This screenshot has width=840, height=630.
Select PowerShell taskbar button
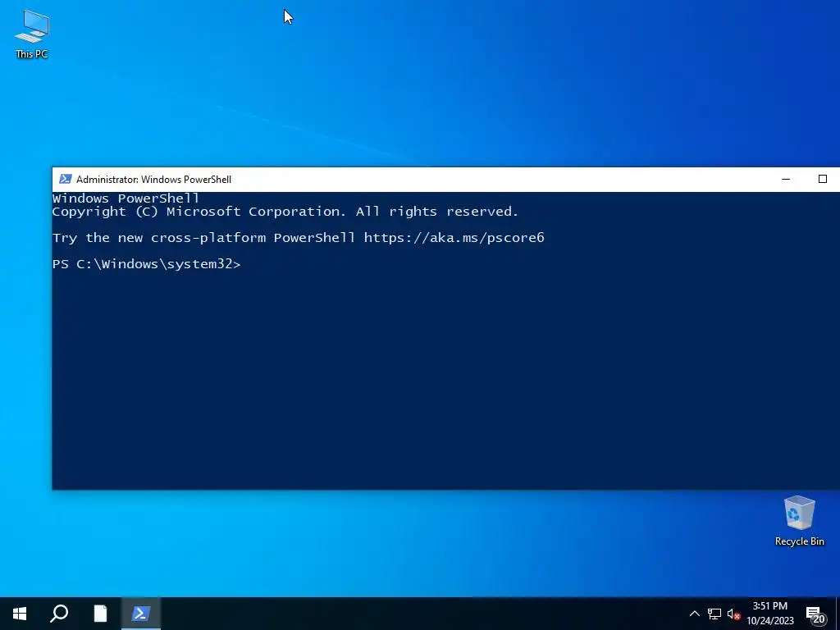[x=140, y=614]
